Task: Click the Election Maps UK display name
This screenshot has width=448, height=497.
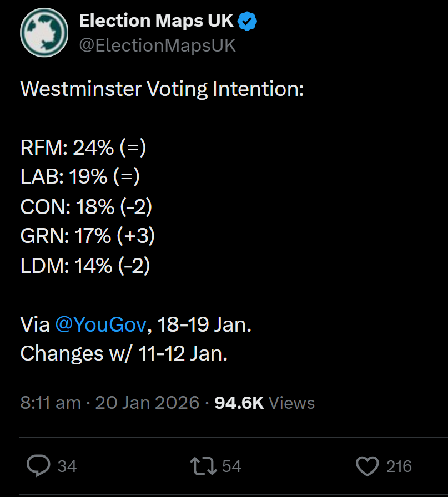Action: [x=158, y=22]
